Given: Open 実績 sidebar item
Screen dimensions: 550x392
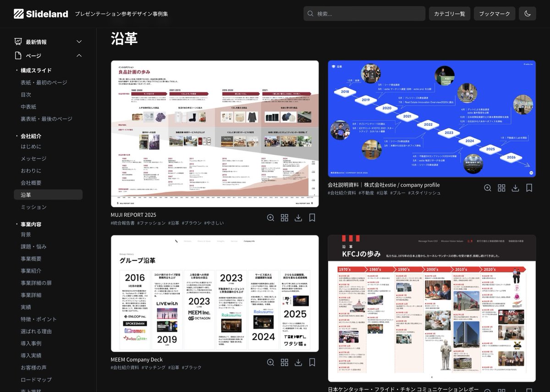Looking at the screenshot, I should pyautogui.click(x=26, y=307).
